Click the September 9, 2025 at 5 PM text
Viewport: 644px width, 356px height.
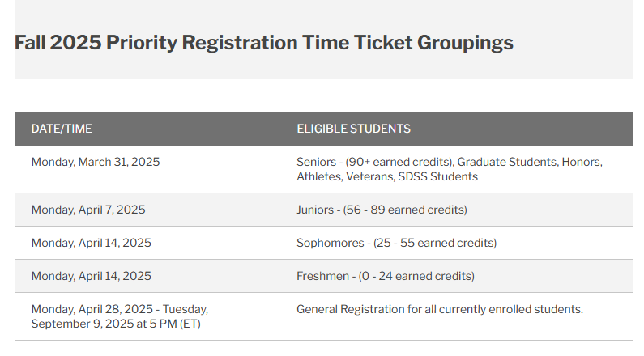tap(116, 324)
